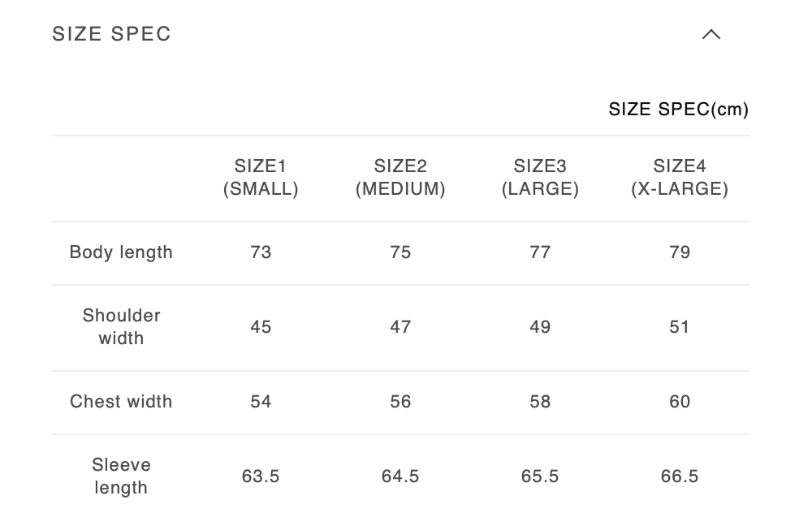Click shoulder width value 47
This screenshot has width=812, height=513.
tap(400, 327)
